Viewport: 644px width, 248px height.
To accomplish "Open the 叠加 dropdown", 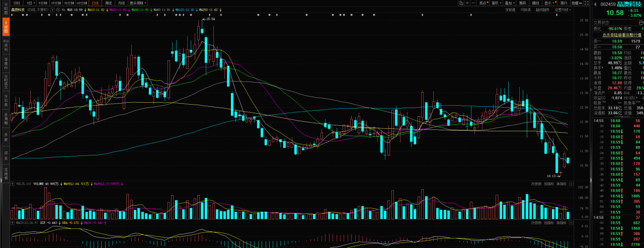I will tap(509, 3).
